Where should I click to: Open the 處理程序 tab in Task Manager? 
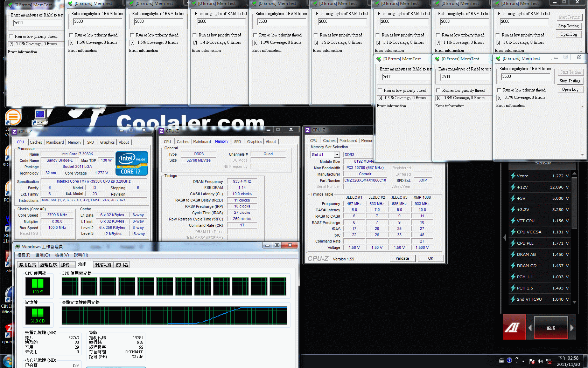[48, 265]
